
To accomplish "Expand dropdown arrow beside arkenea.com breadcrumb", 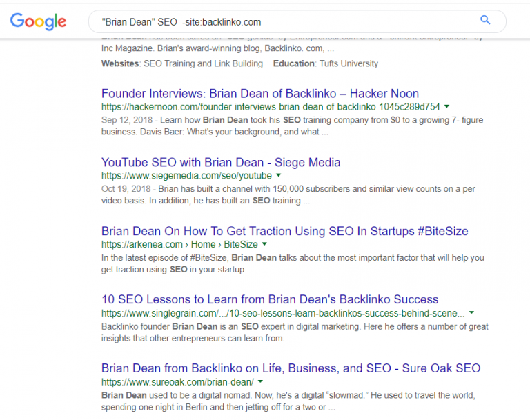I will click(x=264, y=244).
